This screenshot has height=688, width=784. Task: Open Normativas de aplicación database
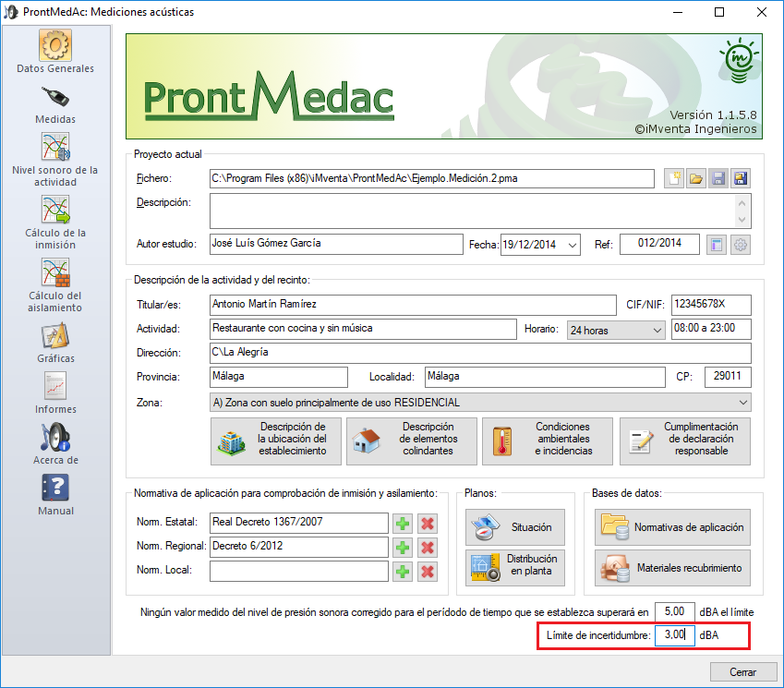[x=672, y=527]
